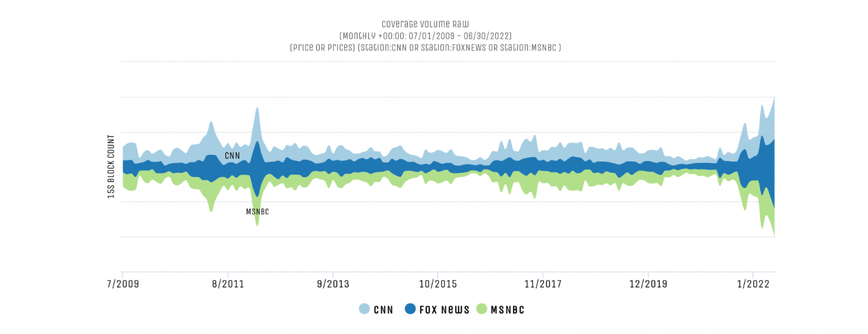This screenshot has height=334, width=868.
Task: Toggle the MSNBC series via its legend label
Action: tap(507, 310)
